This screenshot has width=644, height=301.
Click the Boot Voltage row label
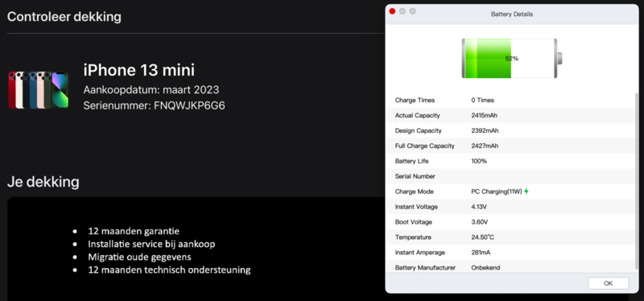pos(413,222)
